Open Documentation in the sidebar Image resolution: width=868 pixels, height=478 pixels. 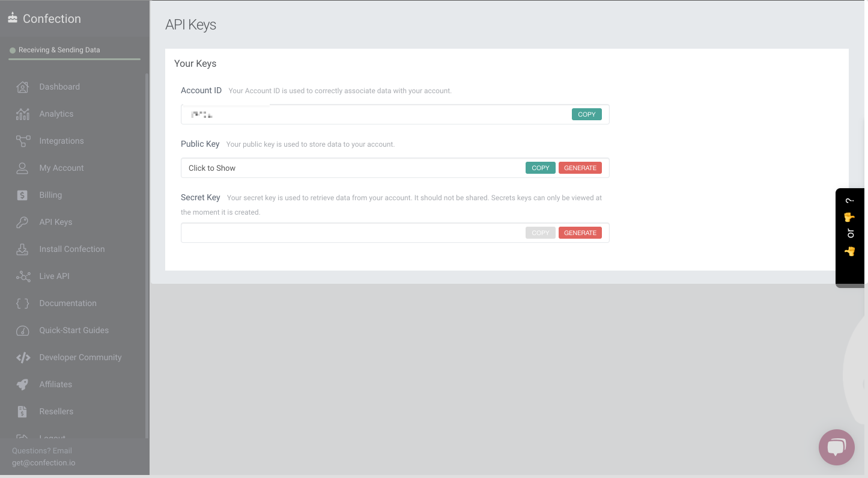tap(67, 304)
